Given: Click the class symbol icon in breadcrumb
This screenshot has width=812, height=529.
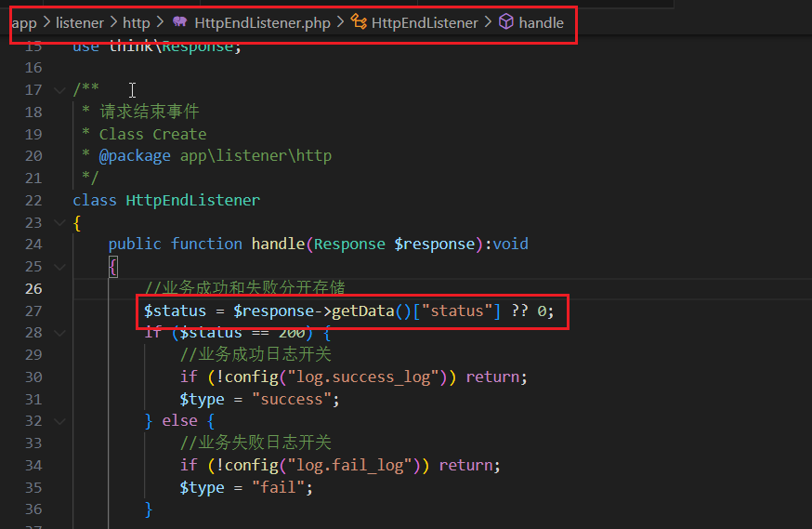Looking at the screenshot, I should (x=359, y=21).
